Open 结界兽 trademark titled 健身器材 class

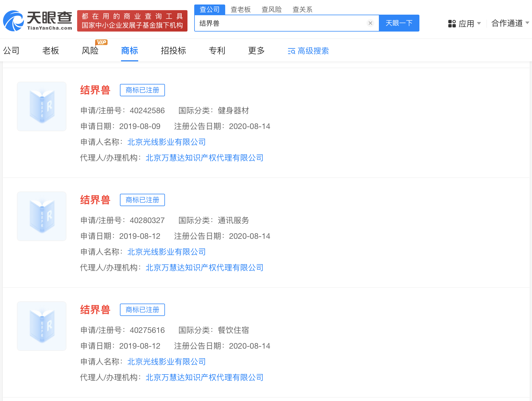click(95, 90)
